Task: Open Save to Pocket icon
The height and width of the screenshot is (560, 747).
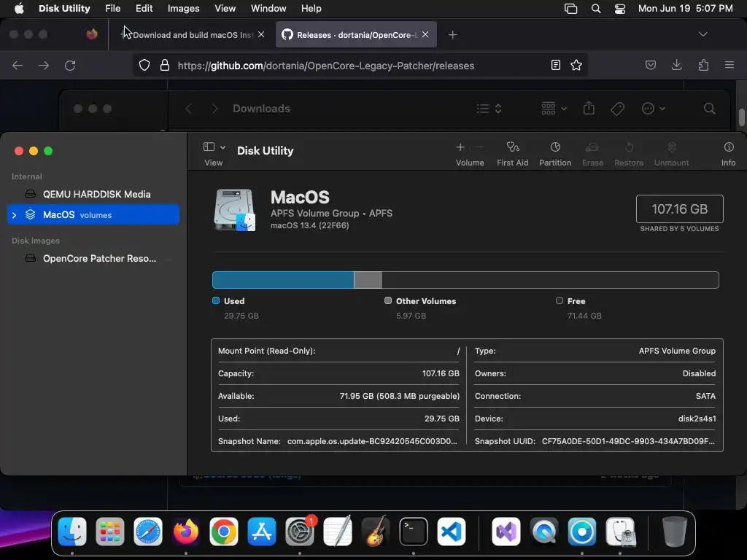Action: pos(650,65)
